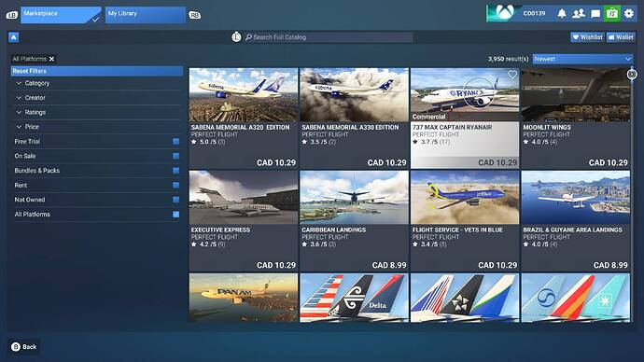Click the 'SABENA MEMORIAL A320 EDITION' title
This screenshot has width=644, height=362.
coord(240,128)
